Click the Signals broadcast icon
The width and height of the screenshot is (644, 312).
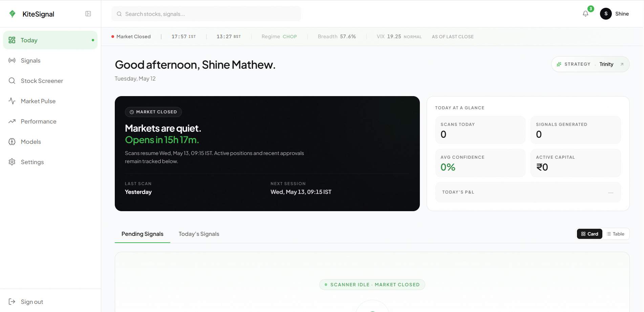[12, 61]
